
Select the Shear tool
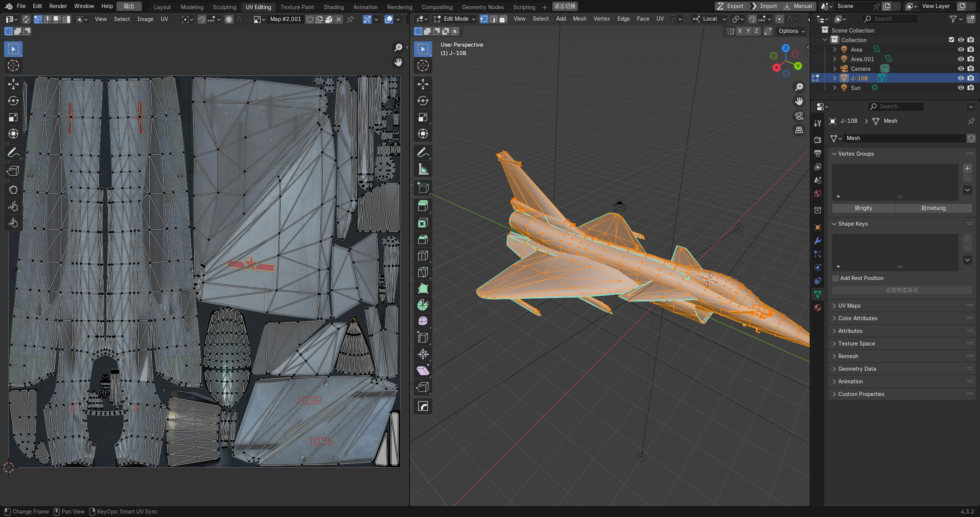[423, 371]
